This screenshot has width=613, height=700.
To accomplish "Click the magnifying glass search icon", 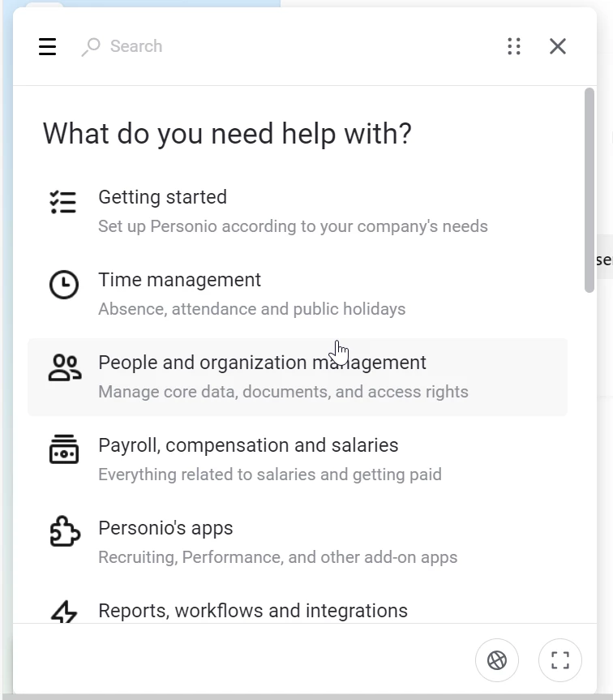I will click(92, 47).
